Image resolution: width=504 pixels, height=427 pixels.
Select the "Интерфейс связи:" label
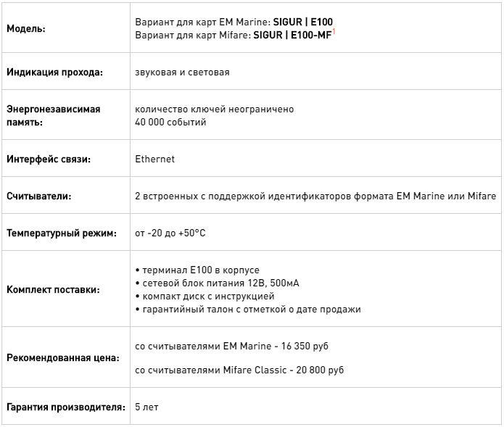pyautogui.click(x=49, y=159)
